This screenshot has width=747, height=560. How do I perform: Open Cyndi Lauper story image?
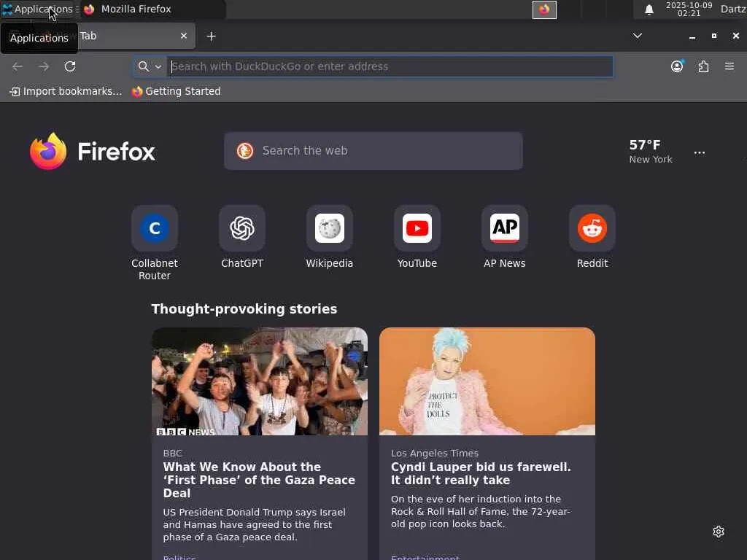(487, 381)
